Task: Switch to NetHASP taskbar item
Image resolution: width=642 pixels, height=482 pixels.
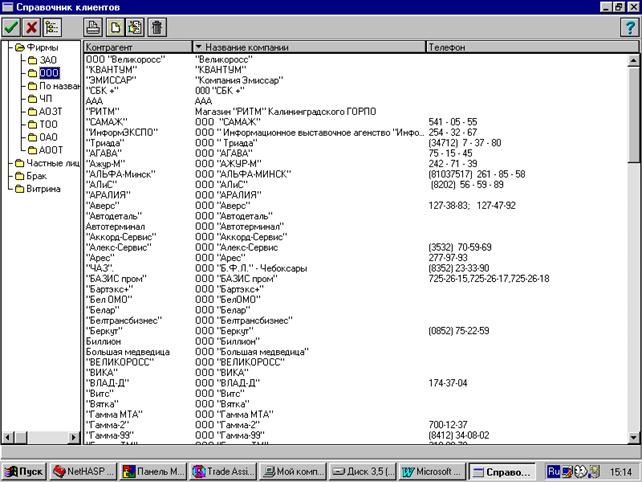Action: 83,472
